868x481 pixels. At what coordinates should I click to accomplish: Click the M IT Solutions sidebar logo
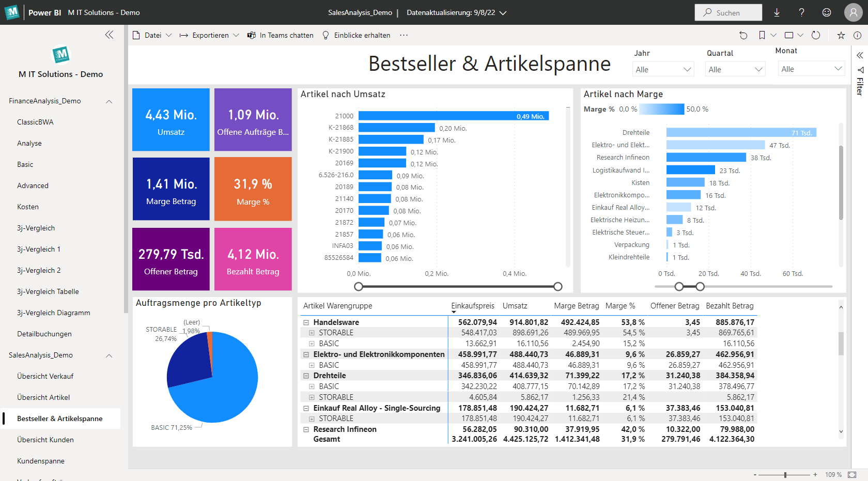point(61,54)
